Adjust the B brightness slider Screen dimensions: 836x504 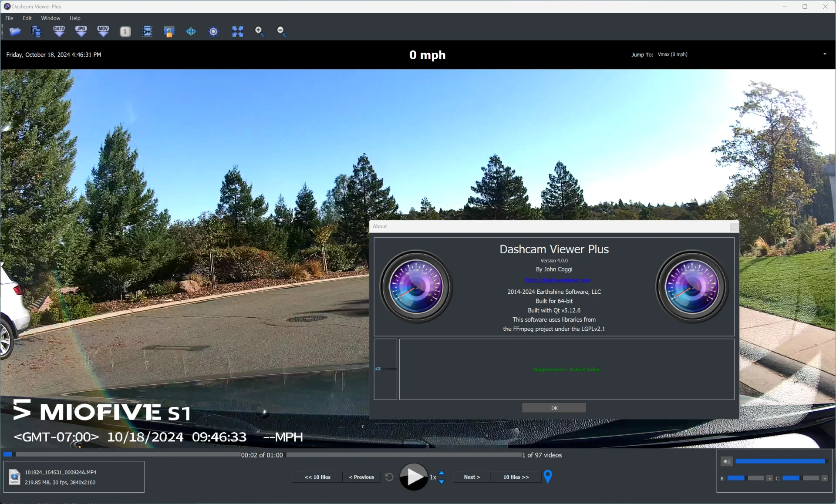(746, 478)
